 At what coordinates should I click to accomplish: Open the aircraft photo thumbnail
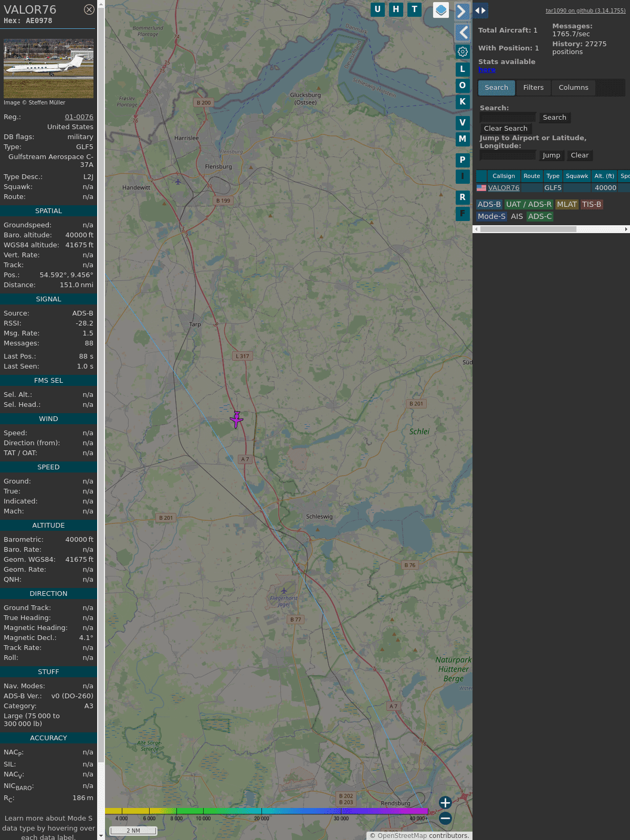tap(48, 68)
